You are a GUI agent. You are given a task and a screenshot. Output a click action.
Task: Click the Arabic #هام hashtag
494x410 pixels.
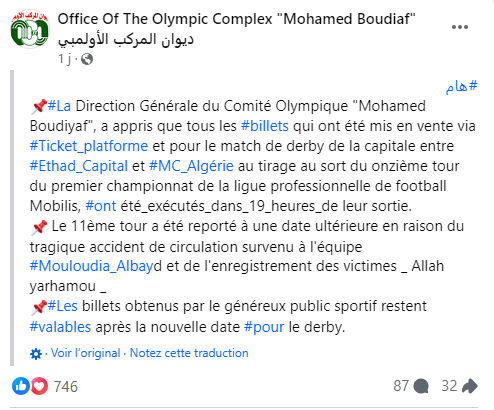(x=462, y=86)
